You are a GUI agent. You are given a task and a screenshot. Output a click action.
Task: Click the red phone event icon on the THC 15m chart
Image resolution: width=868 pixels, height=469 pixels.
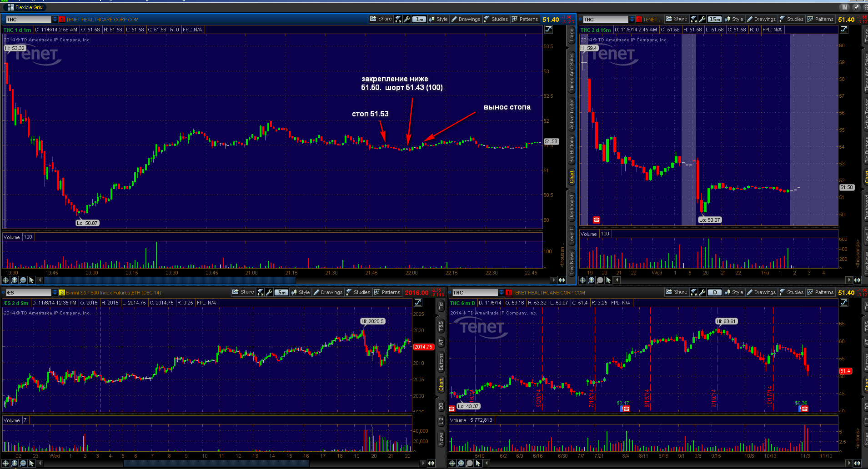pos(597,220)
